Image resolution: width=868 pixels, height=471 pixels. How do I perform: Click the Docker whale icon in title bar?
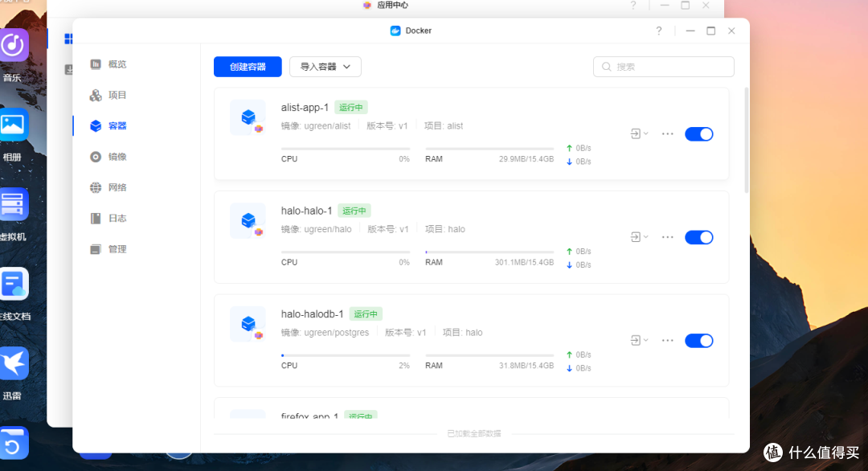click(395, 31)
